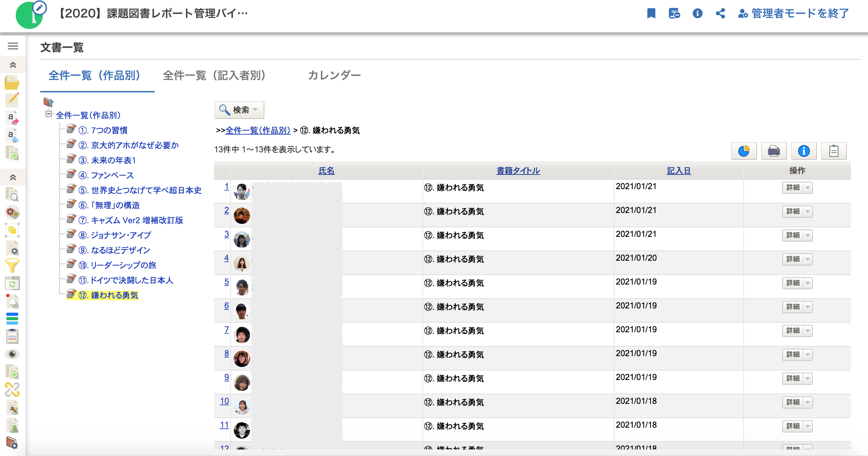The image size is (868, 456).
Task: Click the pie chart aggregation icon
Action: (744, 151)
